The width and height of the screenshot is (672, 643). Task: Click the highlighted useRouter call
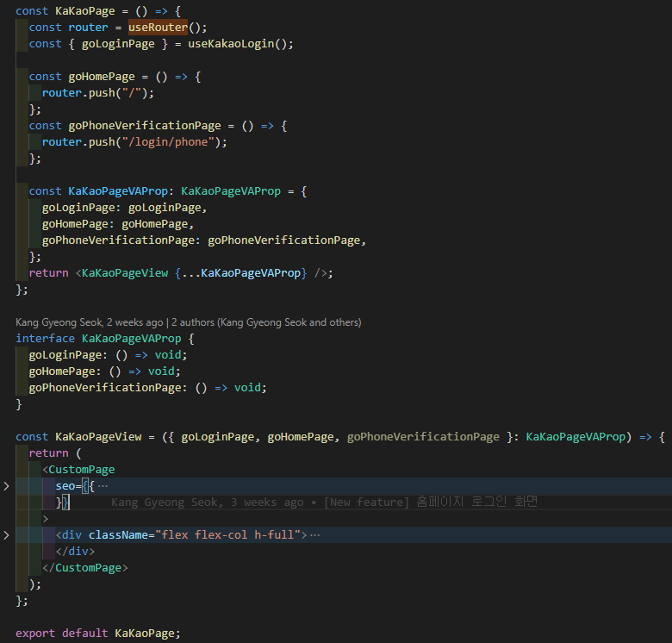coord(159,28)
